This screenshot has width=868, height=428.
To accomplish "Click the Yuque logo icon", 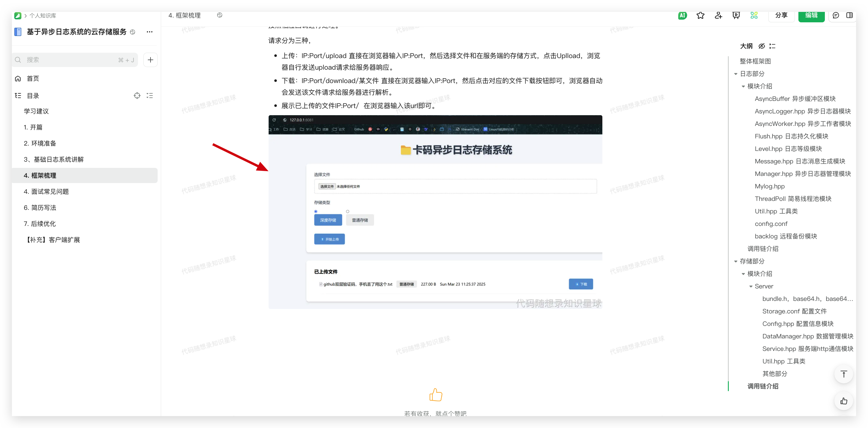I will tap(18, 15).
